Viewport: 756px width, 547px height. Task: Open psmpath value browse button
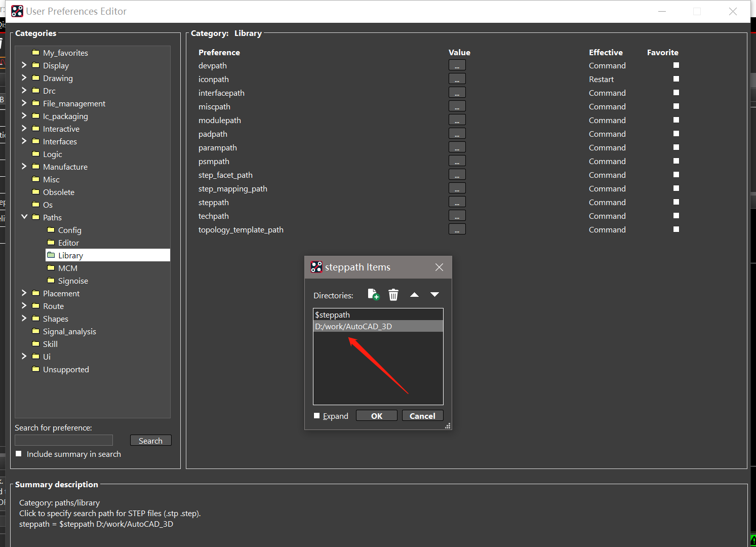point(457,161)
